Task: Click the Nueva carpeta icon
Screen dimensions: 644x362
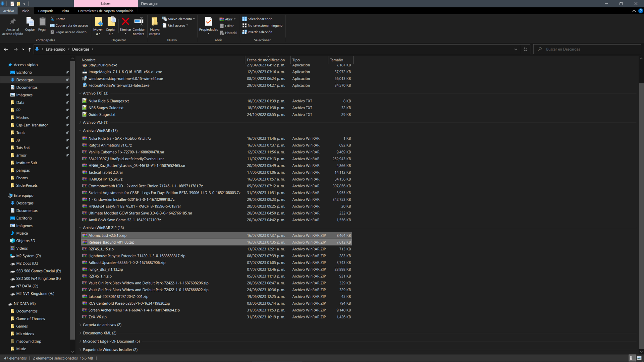Action: [155, 22]
